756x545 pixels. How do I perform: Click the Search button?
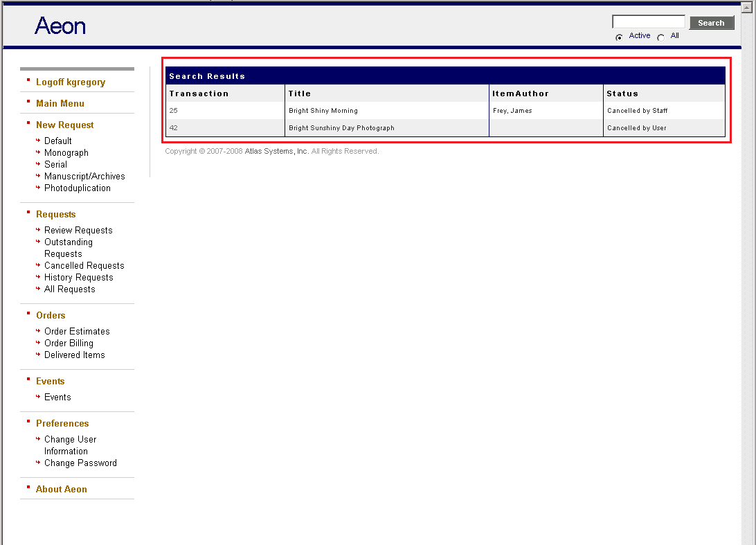(x=712, y=22)
